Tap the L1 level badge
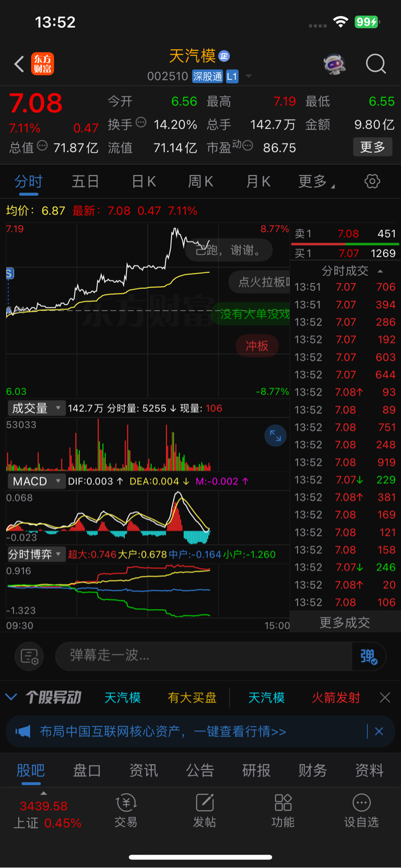 tap(232, 77)
